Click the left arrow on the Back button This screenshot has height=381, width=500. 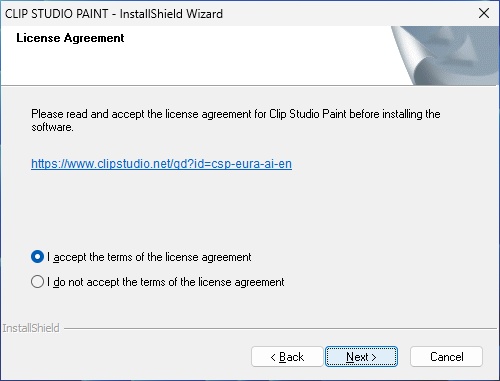pyautogui.click(x=273, y=357)
